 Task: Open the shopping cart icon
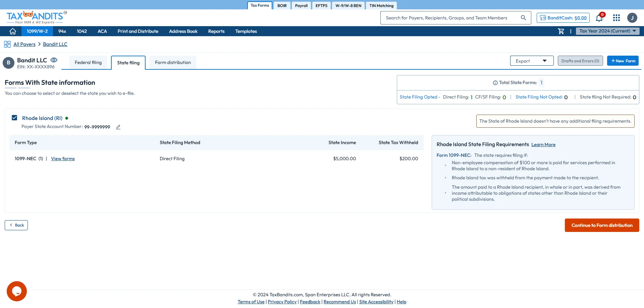click(561, 31)
